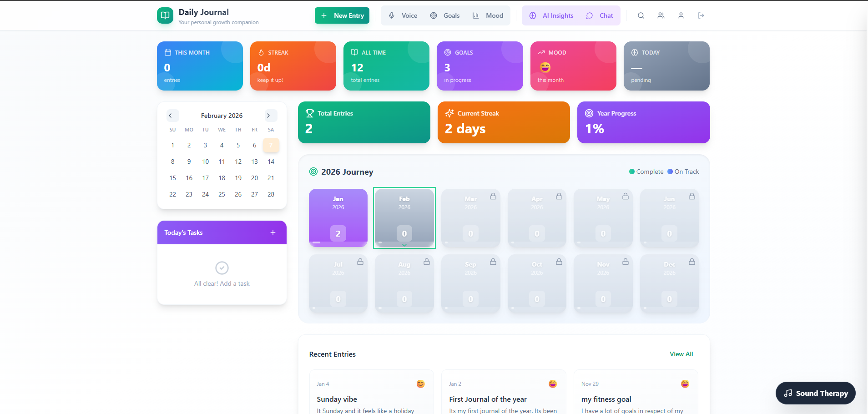Viewport: 868px width, 414px height.
Task: Click the trophy icon on Total Entries
Action: [310, 113]
